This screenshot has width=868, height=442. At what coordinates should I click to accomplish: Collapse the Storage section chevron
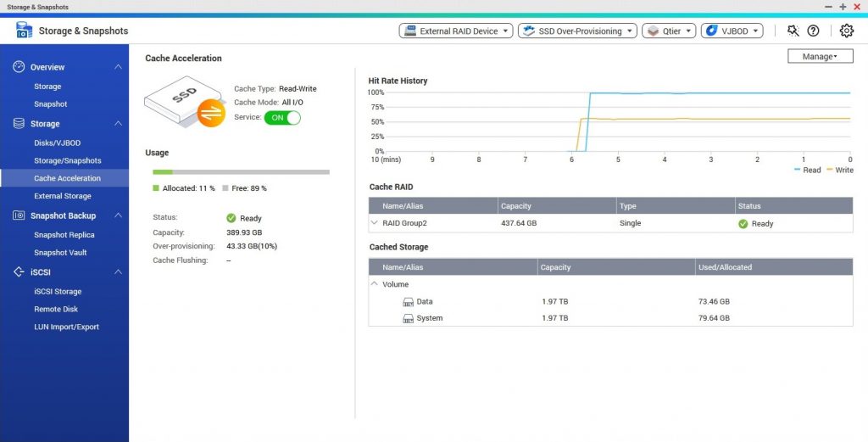click(x=118, y=124)
